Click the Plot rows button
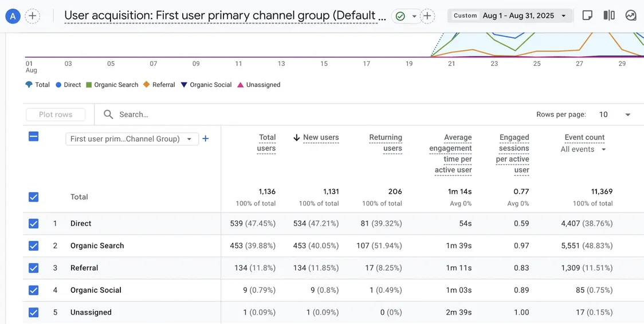This screenshot has width=644, height=324. tap(56, 114)
